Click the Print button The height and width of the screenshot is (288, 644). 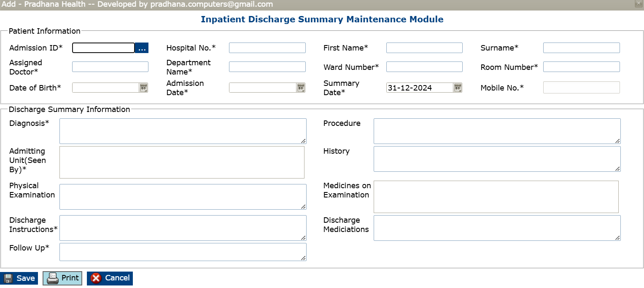click(62, 278)
